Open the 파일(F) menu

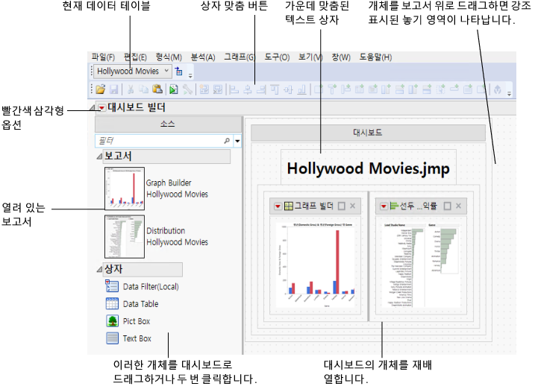(x=103, y=57)
